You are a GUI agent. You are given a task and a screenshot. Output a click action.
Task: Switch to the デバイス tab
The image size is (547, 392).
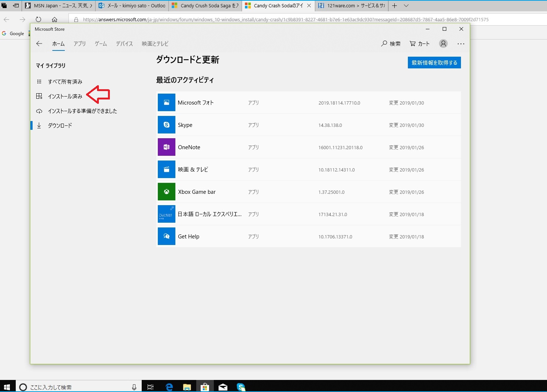point(124,44)
